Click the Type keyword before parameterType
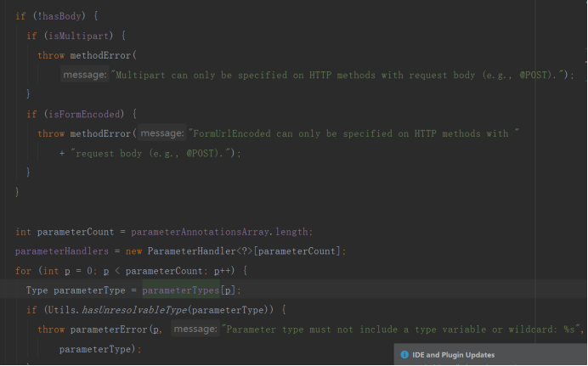This screenshot has width=588, height=366. coord(37,290)
